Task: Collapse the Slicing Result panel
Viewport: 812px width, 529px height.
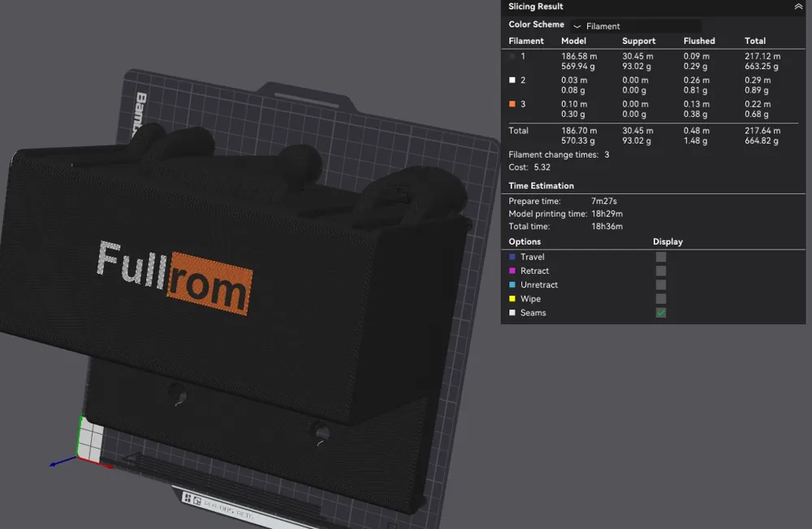Action: click(x=798, y=7)
